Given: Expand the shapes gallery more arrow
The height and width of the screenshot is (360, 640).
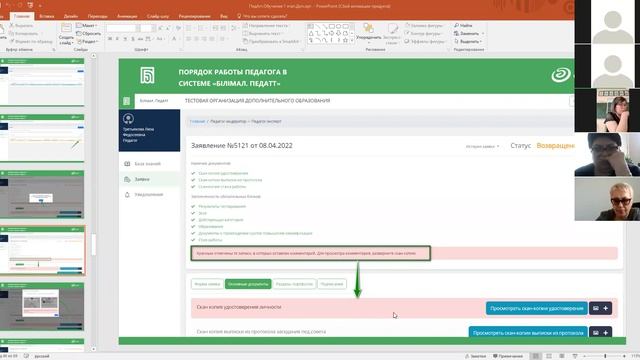Looking at the screenshot, I should click(x=352, y=41).
